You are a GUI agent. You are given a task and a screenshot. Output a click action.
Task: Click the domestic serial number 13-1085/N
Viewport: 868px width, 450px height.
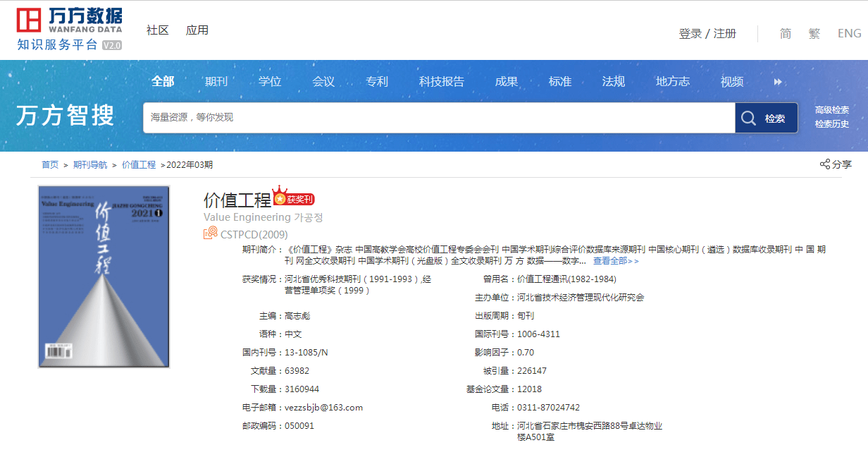tap(306, 353)
